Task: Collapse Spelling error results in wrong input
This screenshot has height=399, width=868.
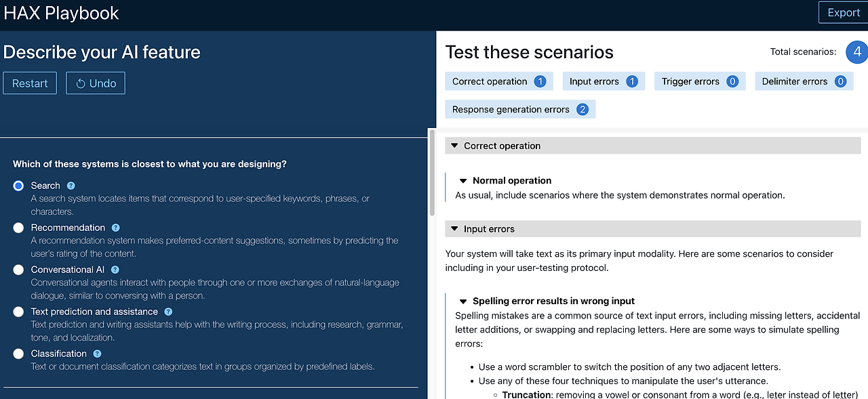Action: [463, 301]
